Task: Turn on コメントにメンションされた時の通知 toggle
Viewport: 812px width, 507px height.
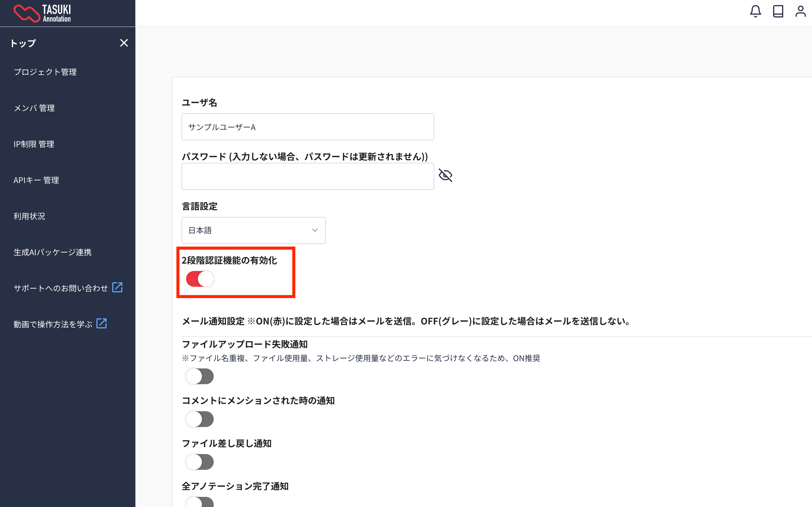Action: 200,419
